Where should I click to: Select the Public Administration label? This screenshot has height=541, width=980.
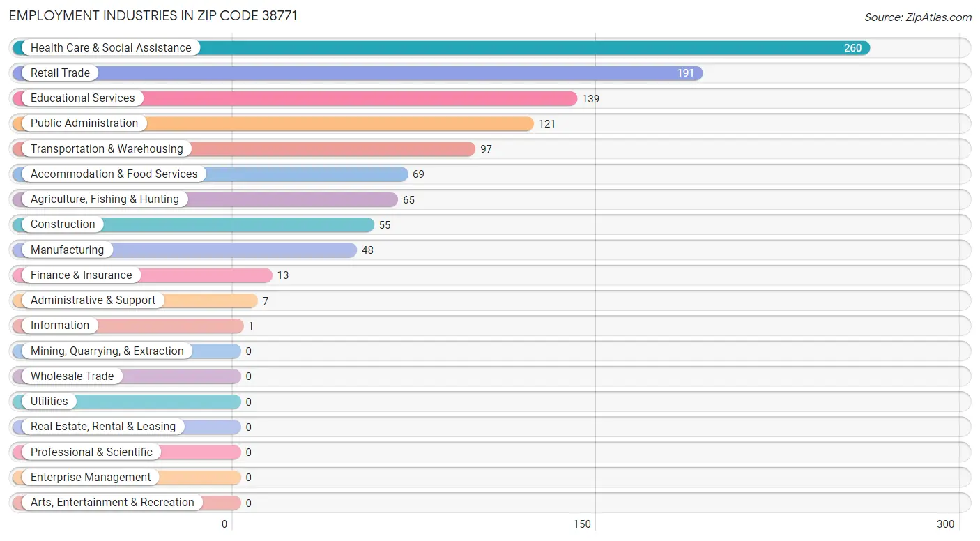coord(84,123)
